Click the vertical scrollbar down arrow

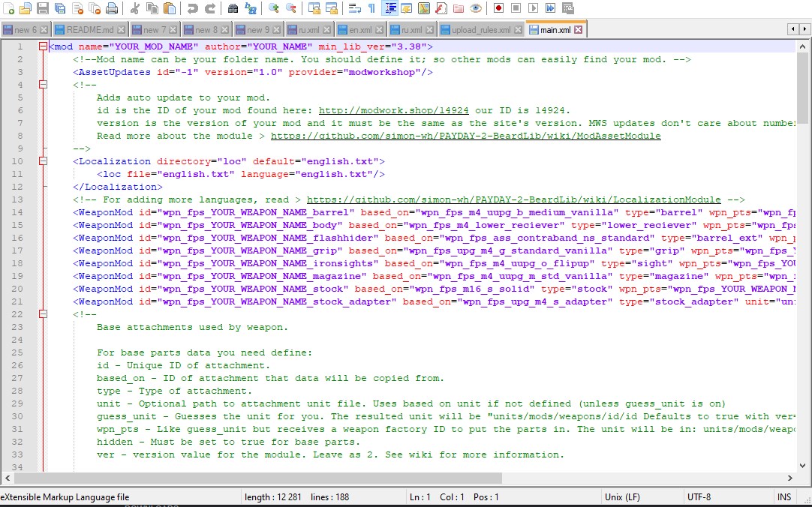[x=803, y=464]
